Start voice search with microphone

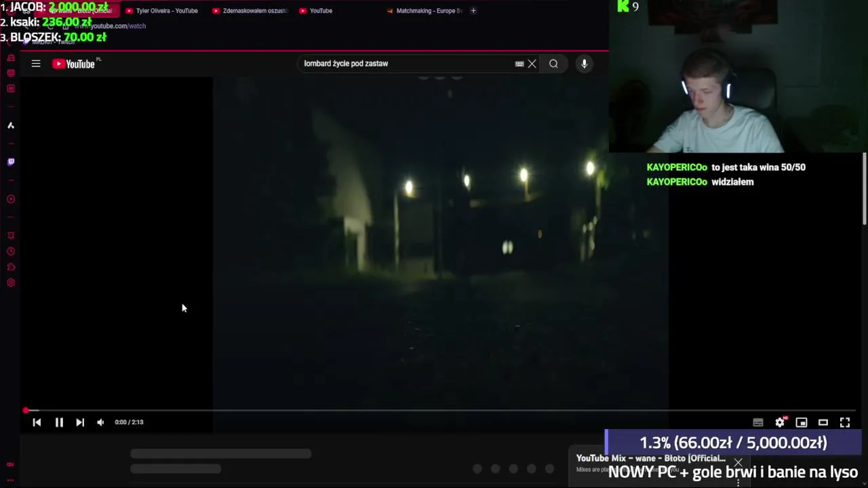[x=585, y=64]
